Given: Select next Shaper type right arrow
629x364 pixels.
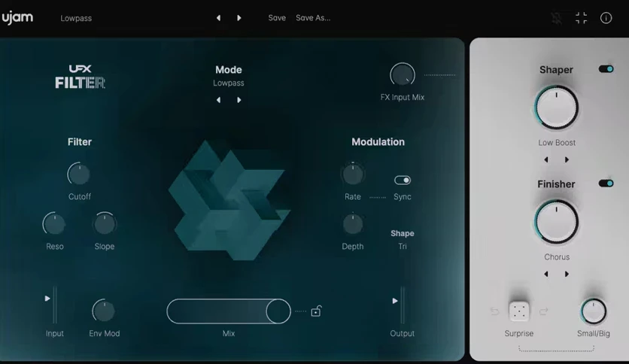Looking at the screenshot, I should coord(567,159).
